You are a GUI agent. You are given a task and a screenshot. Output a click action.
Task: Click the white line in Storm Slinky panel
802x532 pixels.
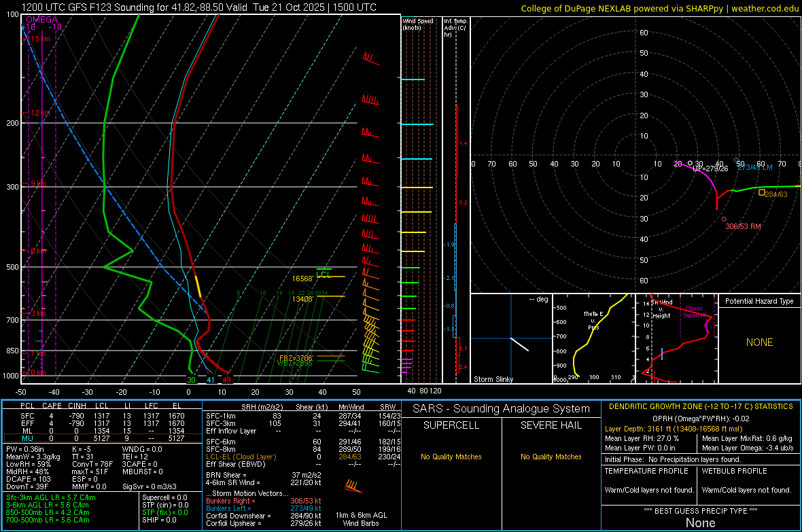[x=519, y=344]
